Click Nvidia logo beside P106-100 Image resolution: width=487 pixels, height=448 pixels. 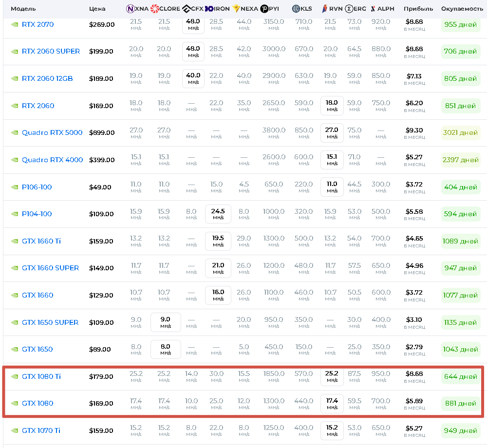point(15,187)
